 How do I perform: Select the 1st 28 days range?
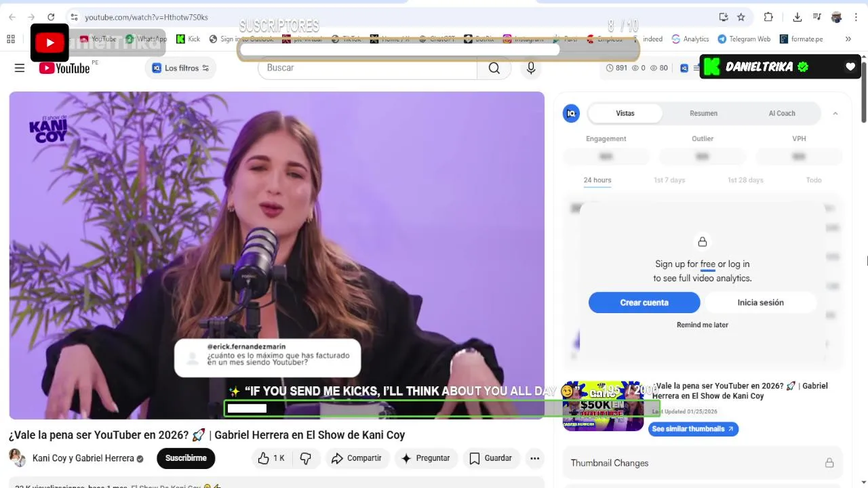(x=745, y=180)
